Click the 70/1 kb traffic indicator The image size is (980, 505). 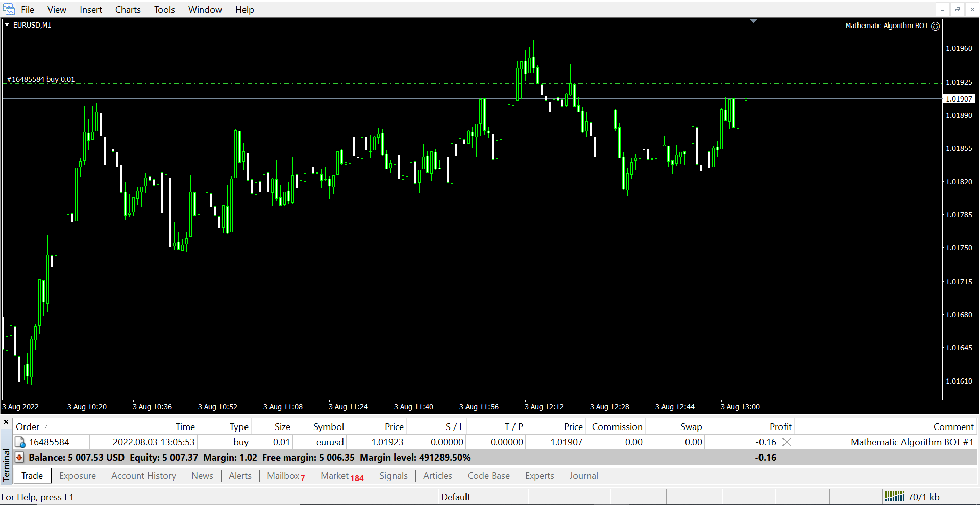tap(924, 497)
